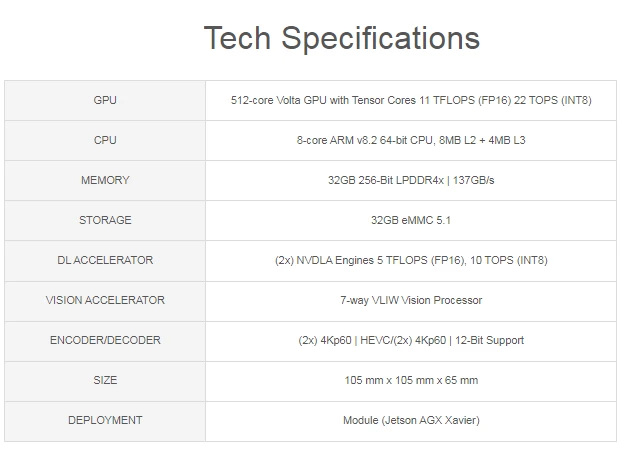Click the Tech Specifications heading

tap(342, 39)
